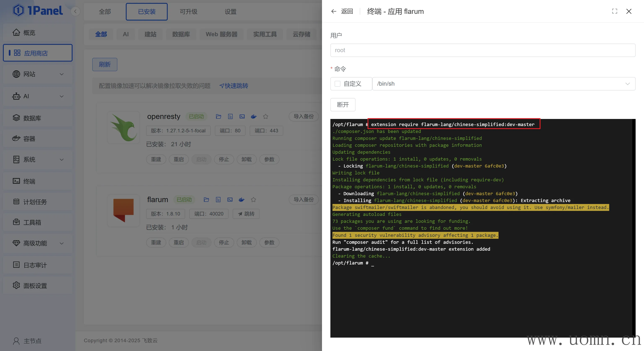The image size is (644, 351).
Task: Click the 快速跳转 link
Action: 234,86
